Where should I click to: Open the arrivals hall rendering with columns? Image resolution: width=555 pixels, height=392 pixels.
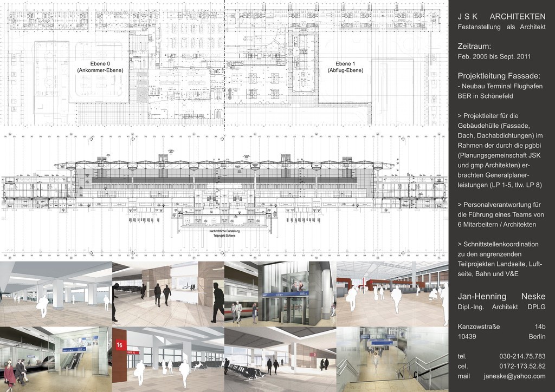[56, 293]
